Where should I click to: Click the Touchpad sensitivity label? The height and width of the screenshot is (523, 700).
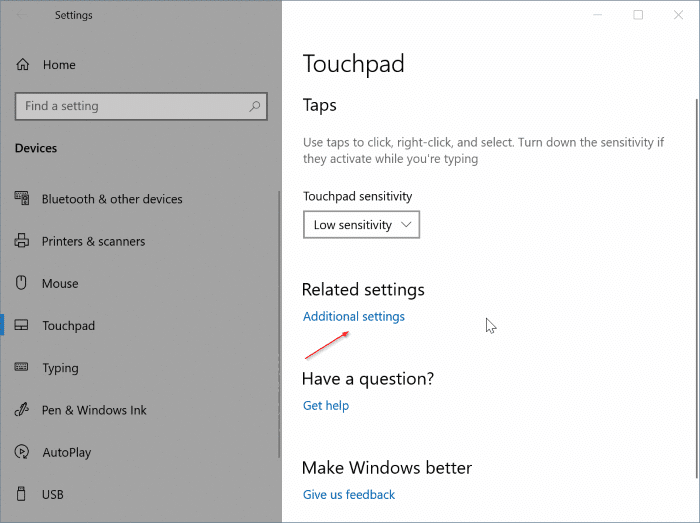coord(358,196)
